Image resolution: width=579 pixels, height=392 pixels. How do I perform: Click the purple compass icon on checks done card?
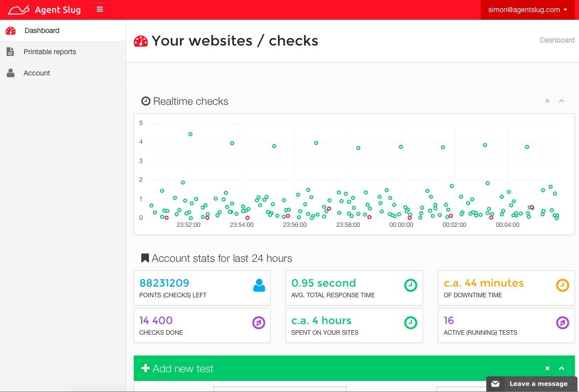point(258,323)
